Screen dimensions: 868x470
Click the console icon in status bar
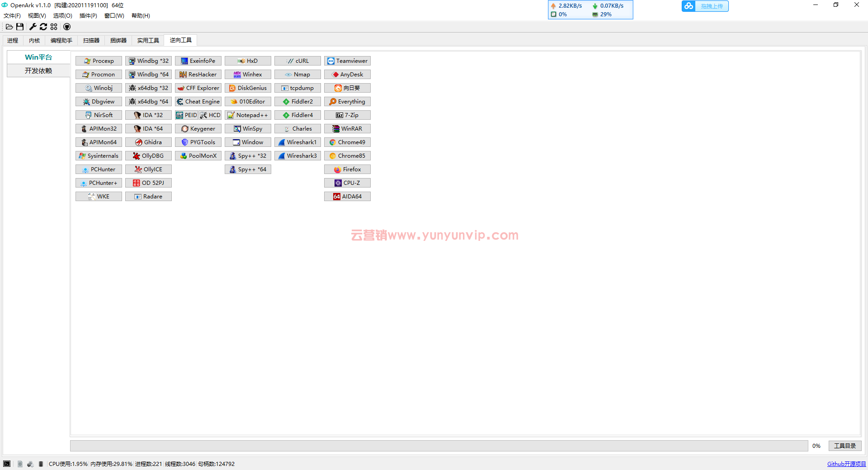click(7, 464)
